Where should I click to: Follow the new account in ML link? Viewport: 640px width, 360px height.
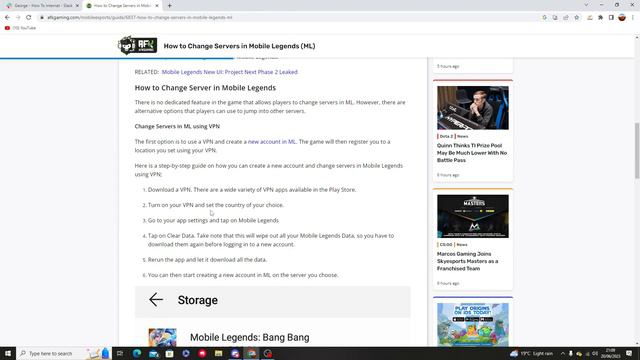(x=272, y=142)
